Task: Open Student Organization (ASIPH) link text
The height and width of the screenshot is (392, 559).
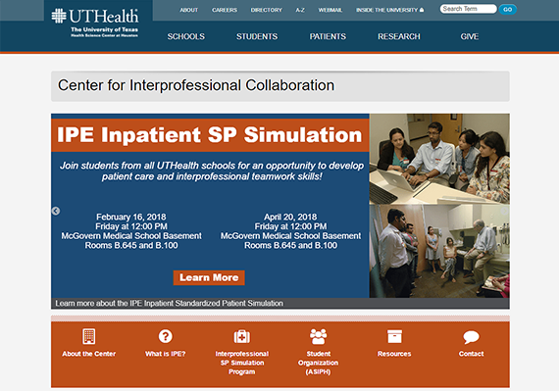Action: pos(319,363)
